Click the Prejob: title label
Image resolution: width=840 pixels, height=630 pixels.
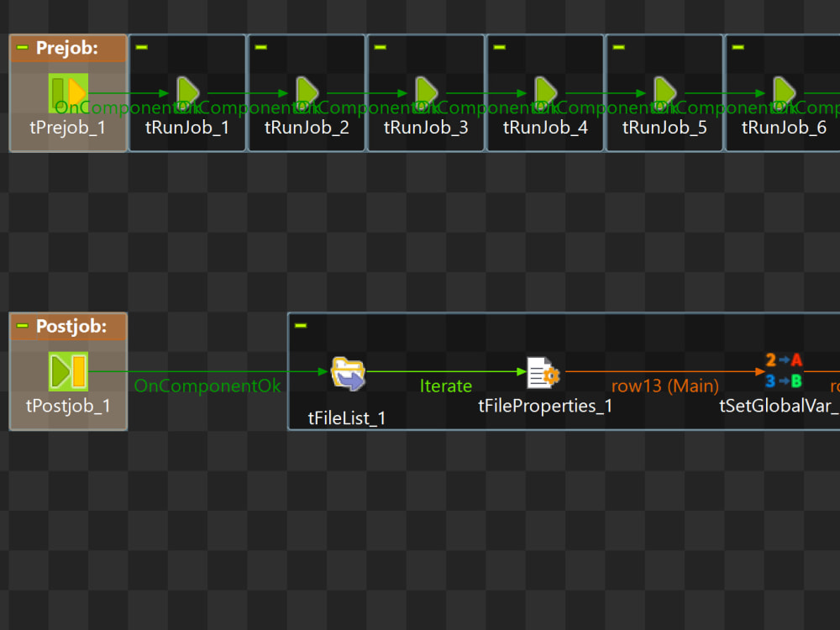point(67,48)
